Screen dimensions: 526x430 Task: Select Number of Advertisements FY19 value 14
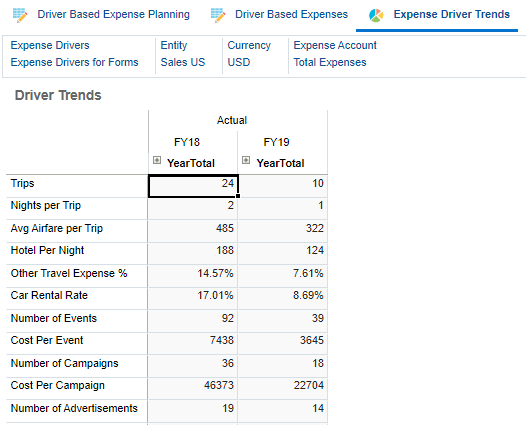pyautogui.click(x=283, y=411)
